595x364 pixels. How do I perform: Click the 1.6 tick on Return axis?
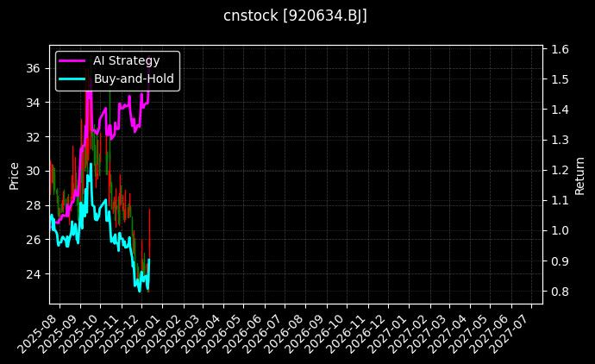(559, 49)
